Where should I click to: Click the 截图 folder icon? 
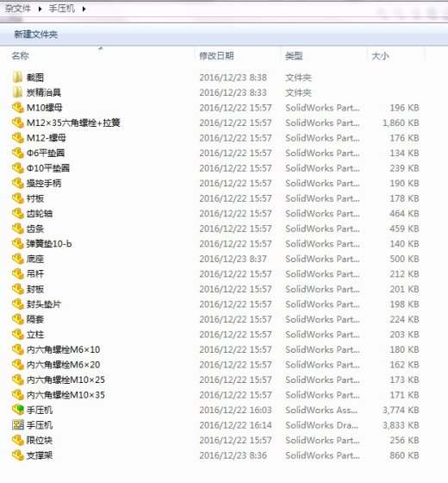tap(17, 78)
